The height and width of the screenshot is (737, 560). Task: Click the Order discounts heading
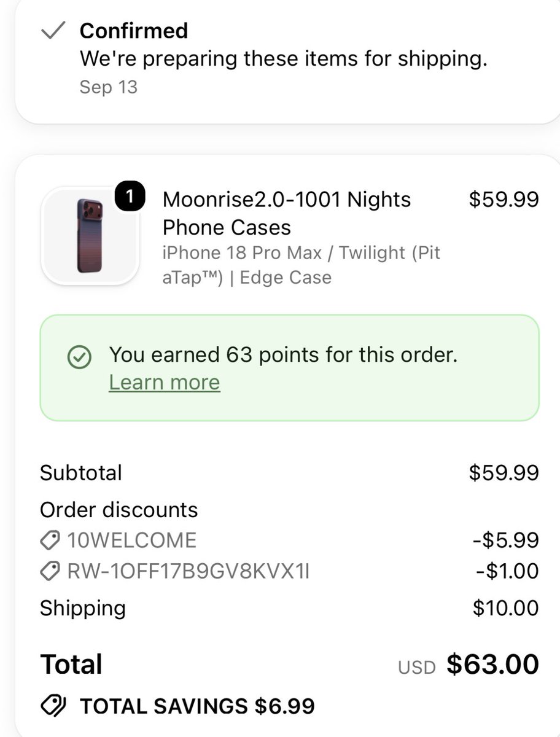point(119,510)
